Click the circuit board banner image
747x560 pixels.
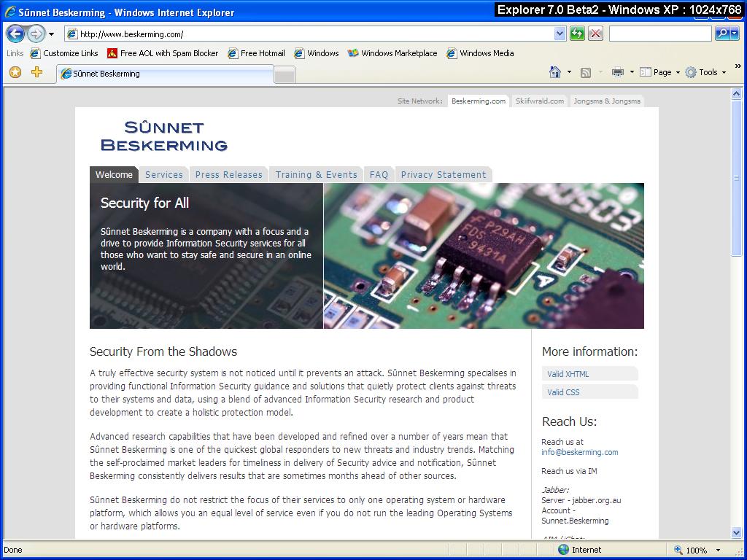coord(484,256)
